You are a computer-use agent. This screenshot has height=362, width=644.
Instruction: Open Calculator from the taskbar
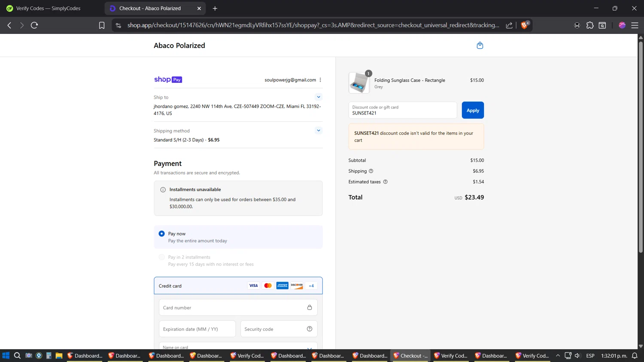(x=49, y=356)
